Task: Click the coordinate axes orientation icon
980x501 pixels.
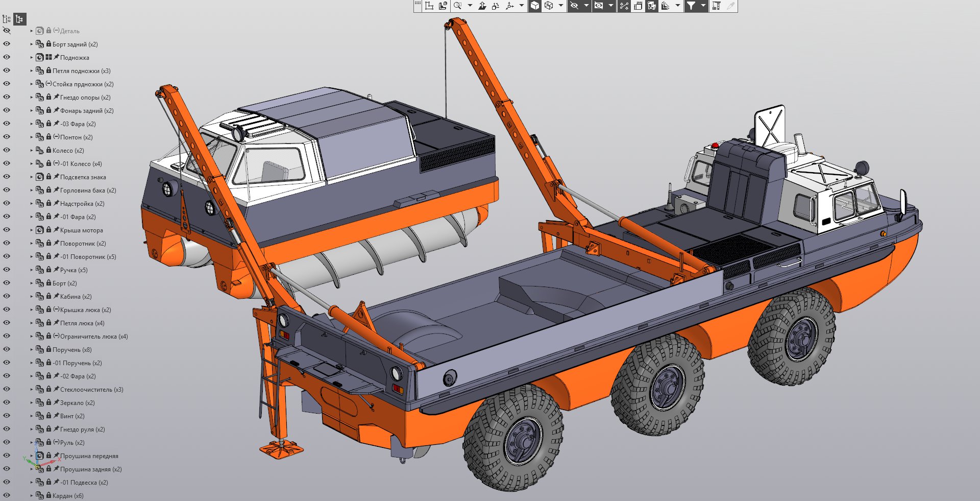Action: (509, 6)
